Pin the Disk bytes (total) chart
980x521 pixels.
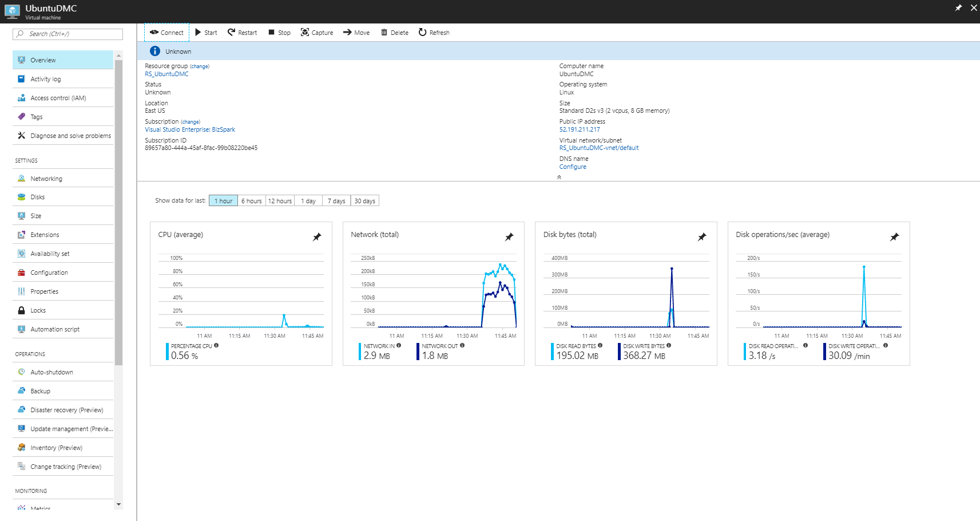(x=702, y=236)
